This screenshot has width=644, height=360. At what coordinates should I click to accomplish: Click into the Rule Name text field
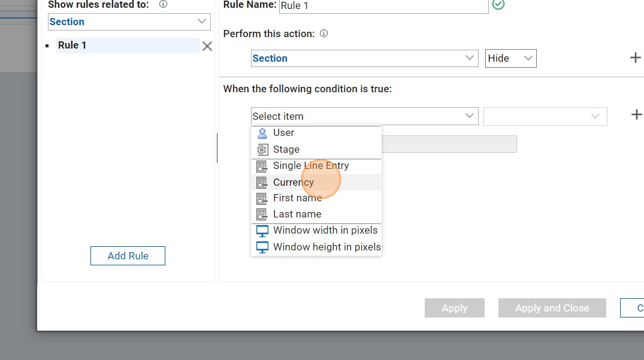click(383, 6)
